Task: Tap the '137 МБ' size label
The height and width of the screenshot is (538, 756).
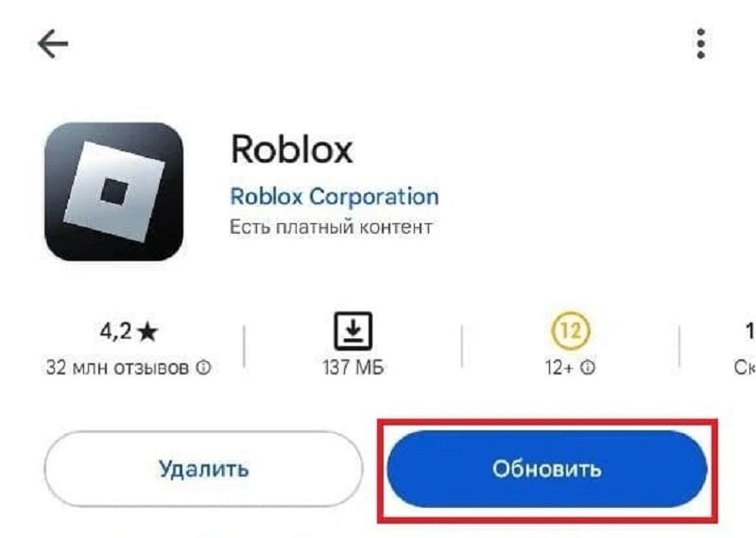Action: click(353, 368)
